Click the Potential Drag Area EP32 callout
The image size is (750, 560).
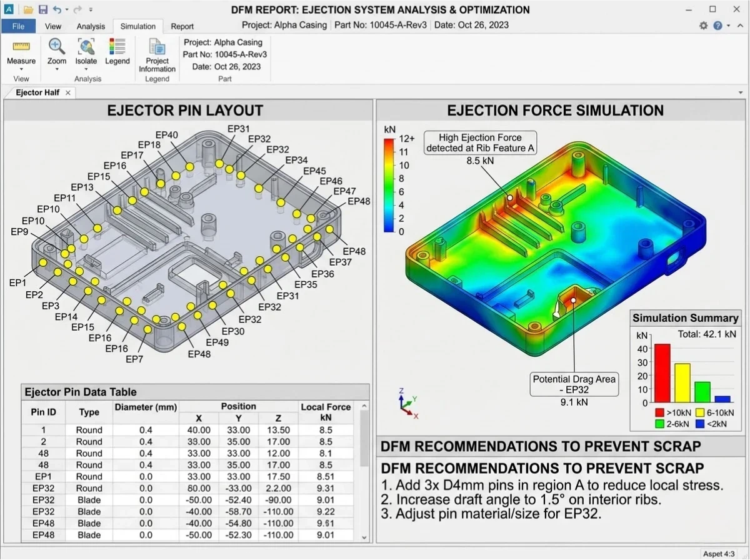point(574,384)
